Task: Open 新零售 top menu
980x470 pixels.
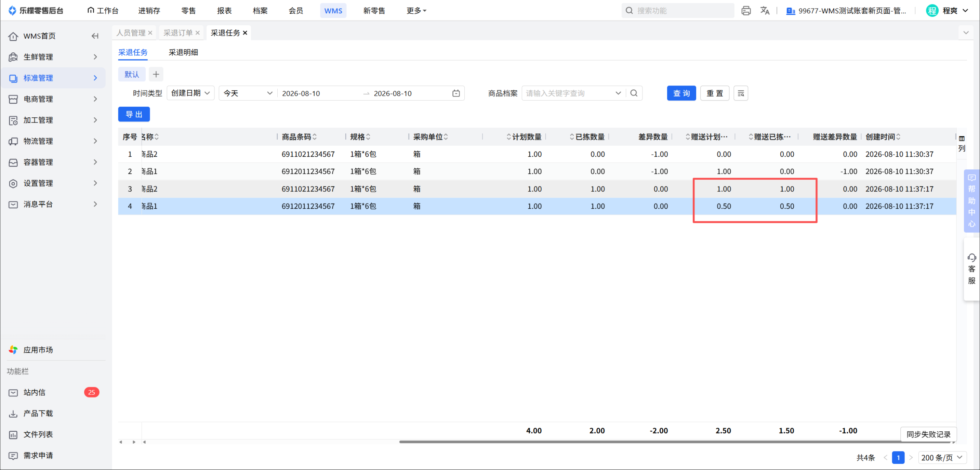Action: click(x=374, y=11)
